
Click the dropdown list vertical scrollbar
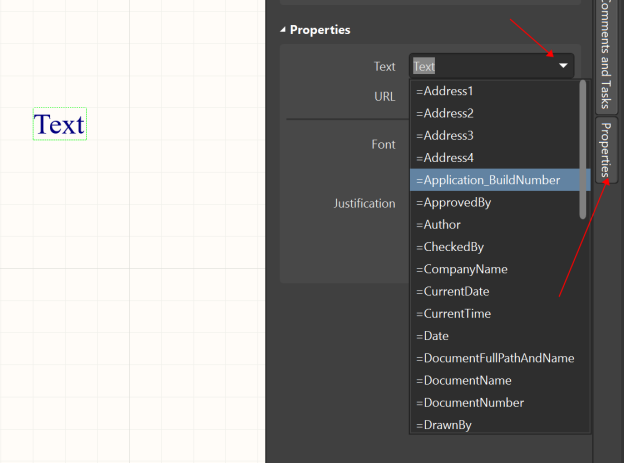(583, 150)
